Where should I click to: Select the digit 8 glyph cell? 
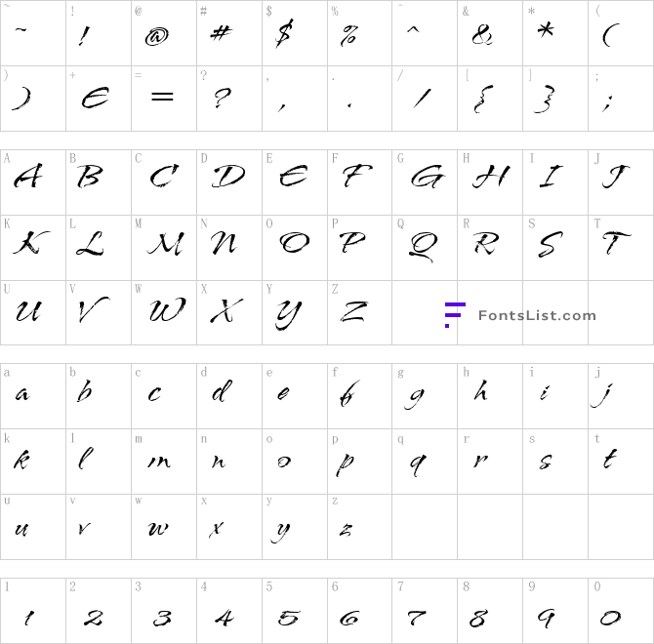[490, 611]
